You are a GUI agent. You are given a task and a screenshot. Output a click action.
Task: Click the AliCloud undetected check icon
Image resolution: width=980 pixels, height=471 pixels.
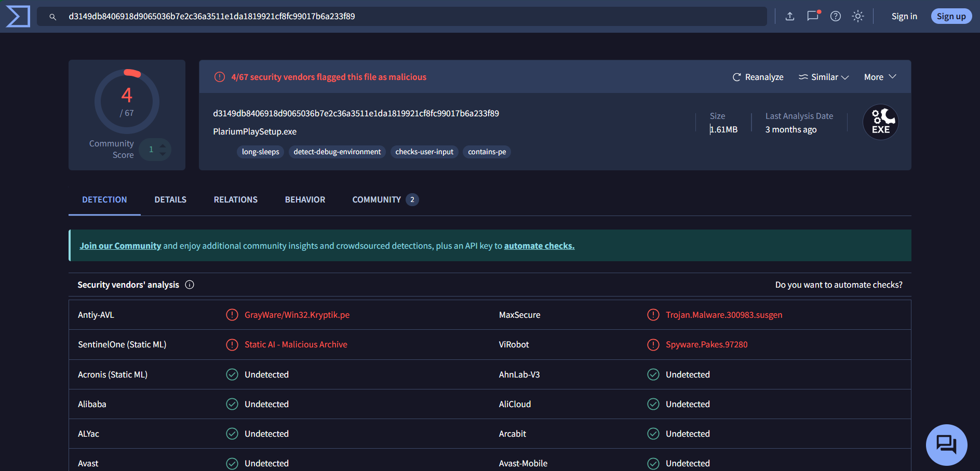[x=653, y=404]
